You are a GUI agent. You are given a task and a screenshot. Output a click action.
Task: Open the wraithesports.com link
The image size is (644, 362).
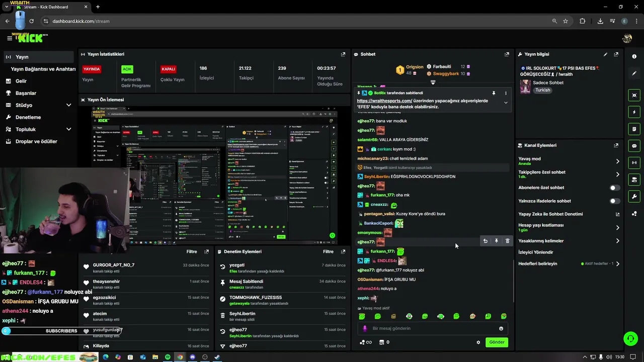click(x=384, y=101)
